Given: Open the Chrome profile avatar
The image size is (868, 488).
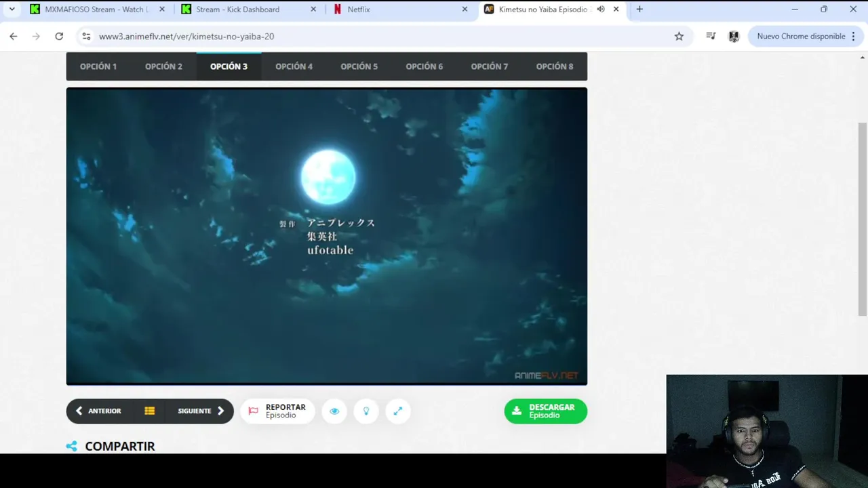Looking at the screenshot, I should [x=734, y=37].
